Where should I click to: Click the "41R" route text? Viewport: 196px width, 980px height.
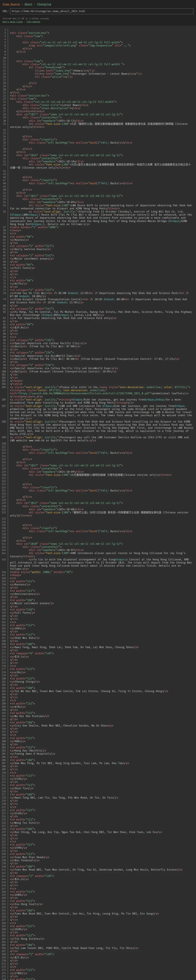point(17,672)
